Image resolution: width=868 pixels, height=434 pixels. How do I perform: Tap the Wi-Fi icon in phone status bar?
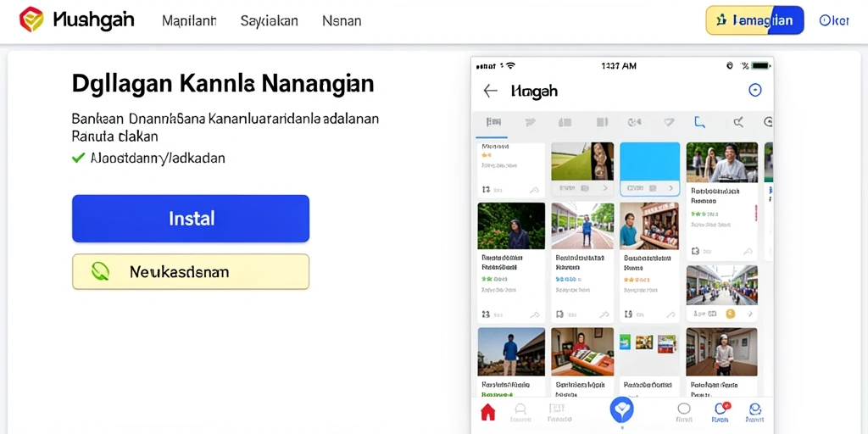tap(509, 65)
